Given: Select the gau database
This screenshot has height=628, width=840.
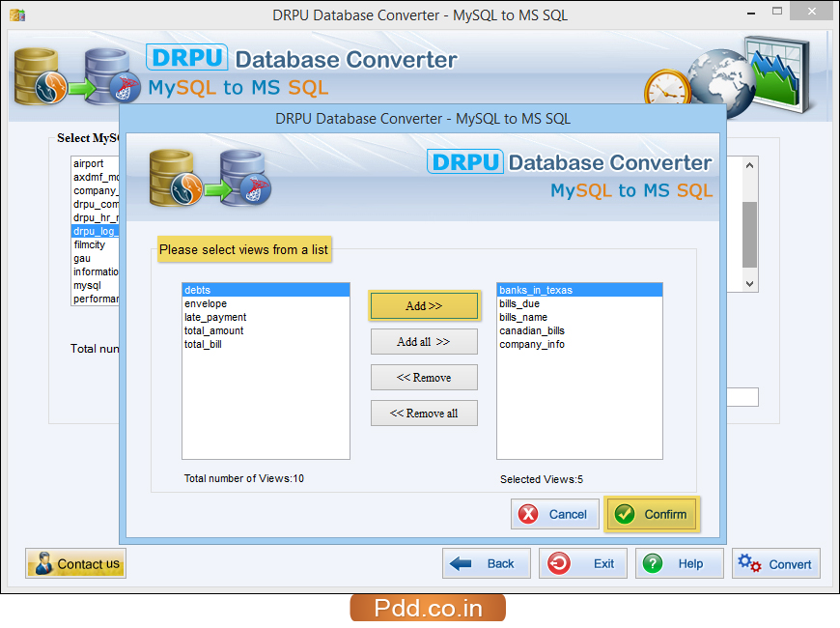Looking at the screenshot, I should [95, 259].
